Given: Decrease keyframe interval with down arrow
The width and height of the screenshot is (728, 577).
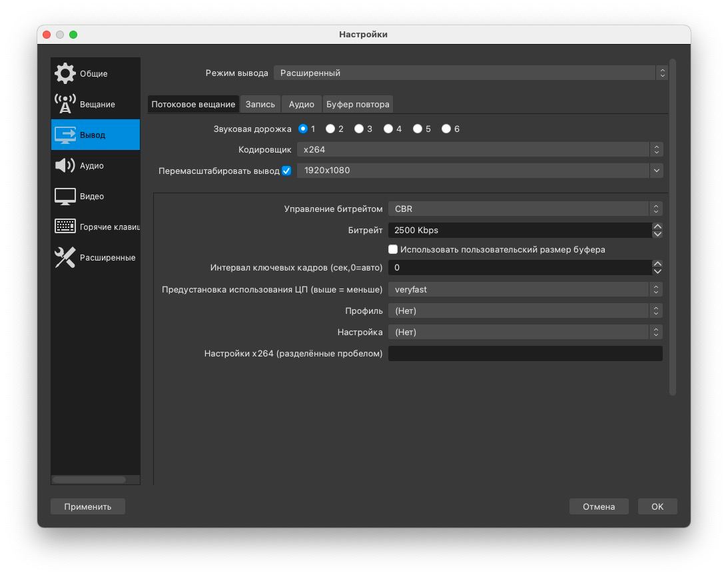Looking at the screenshot, I should point(657,271).
